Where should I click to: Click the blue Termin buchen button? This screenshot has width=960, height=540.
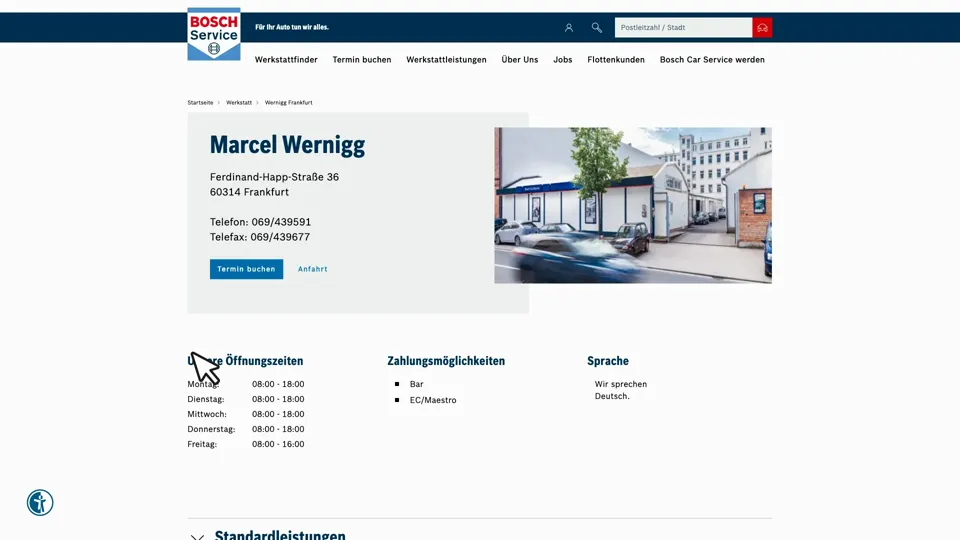click(246, 269)
